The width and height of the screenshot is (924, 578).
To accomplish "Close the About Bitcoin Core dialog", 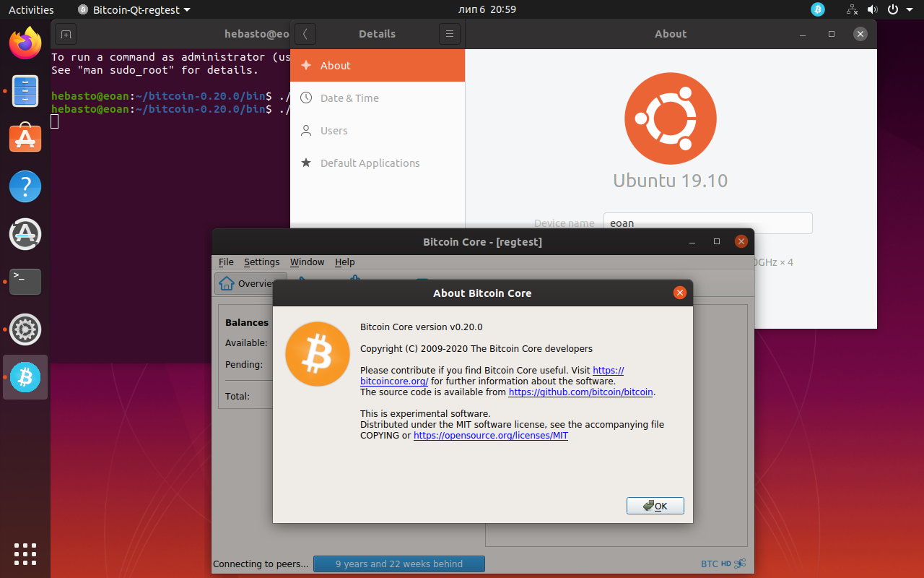I will click(679, 293).
